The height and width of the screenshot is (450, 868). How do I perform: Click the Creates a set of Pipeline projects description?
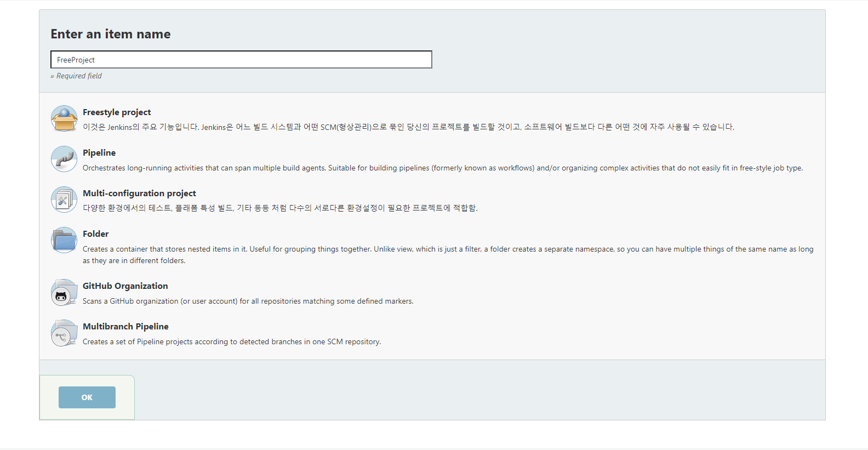(232, 341)
